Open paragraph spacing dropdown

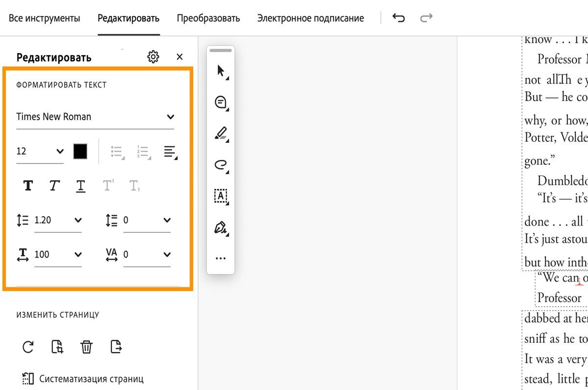click(167, 220)
